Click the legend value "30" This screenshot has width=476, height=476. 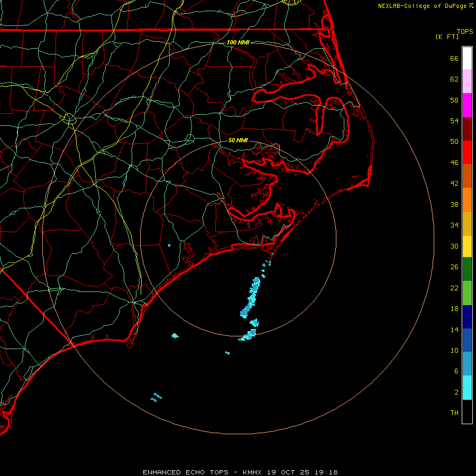(x=454, y=246)
